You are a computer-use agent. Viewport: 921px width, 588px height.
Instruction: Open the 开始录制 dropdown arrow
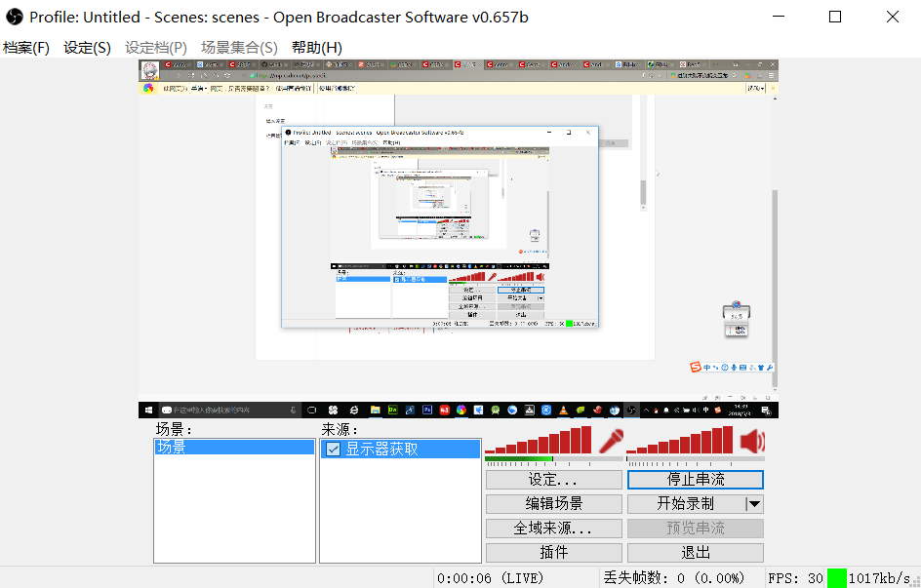tap(754, 503)
